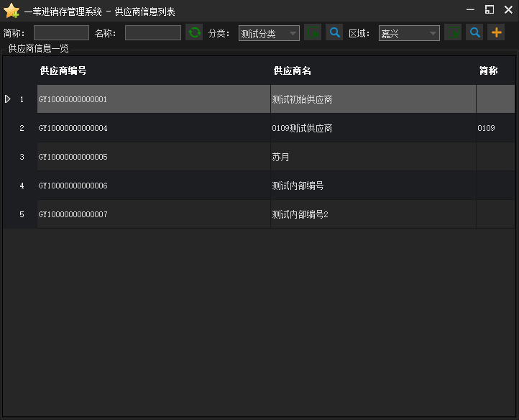519x420 pixels.
Task: Minimize the supplier list window
Action: [x=470, y=9]
